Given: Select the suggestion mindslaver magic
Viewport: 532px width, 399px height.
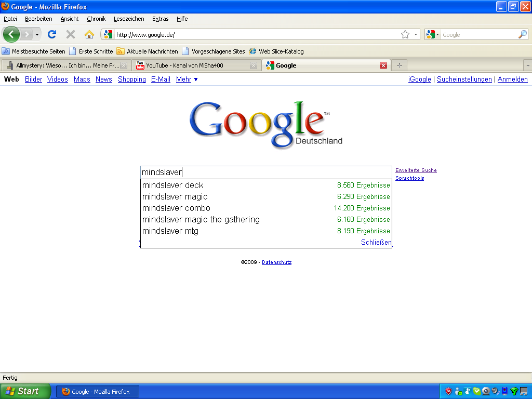Looking at the screenshot, I should (266, 197).
